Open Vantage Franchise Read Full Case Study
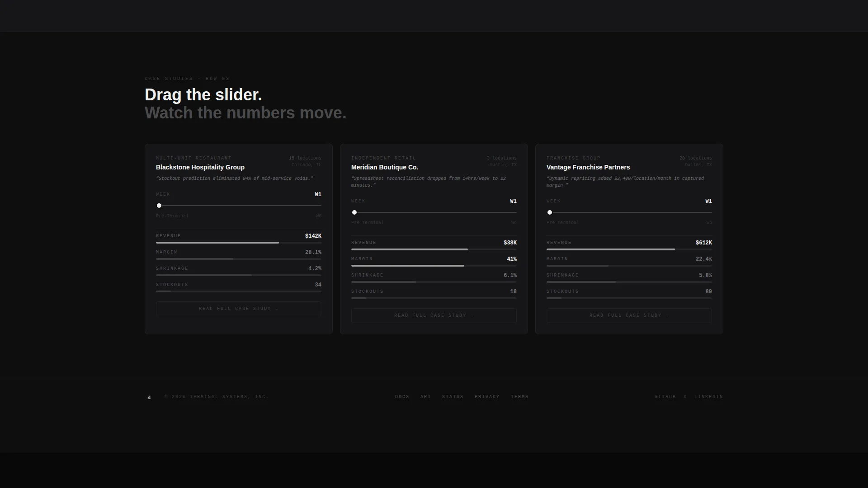 629,315
